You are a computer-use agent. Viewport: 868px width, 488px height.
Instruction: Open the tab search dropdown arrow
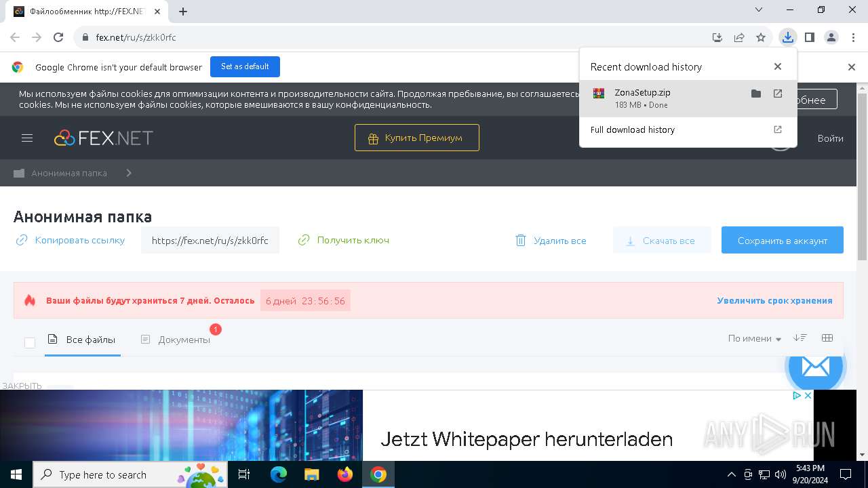(759, 9)
